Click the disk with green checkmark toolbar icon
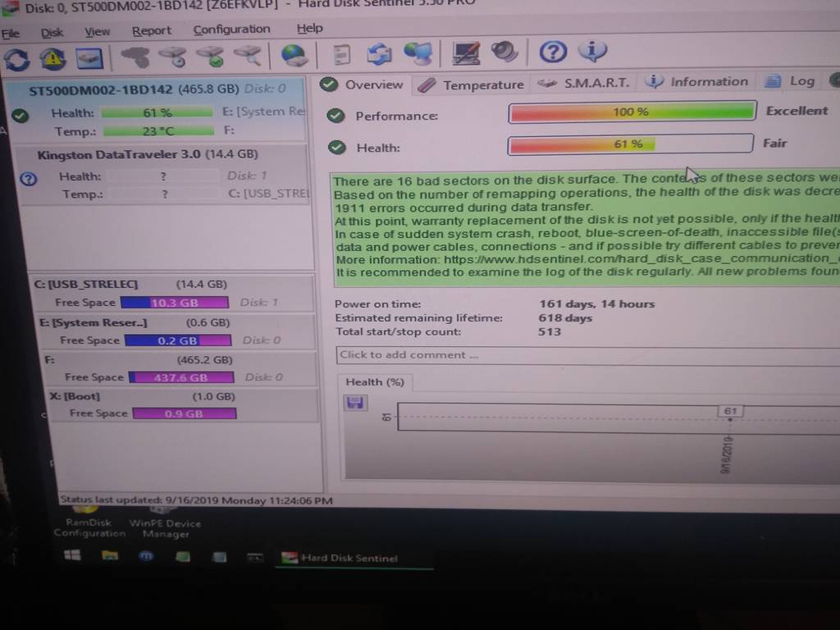 point(211,56)
